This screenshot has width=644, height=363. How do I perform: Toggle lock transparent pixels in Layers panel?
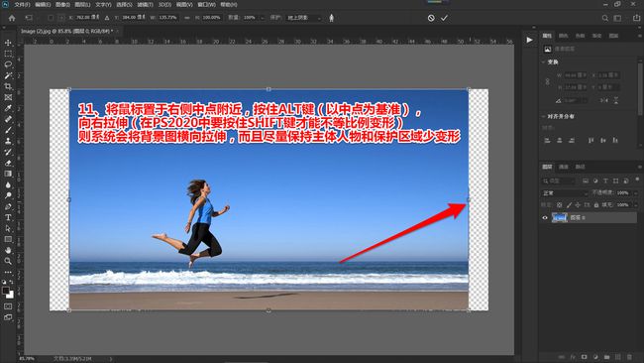point(559,204)
